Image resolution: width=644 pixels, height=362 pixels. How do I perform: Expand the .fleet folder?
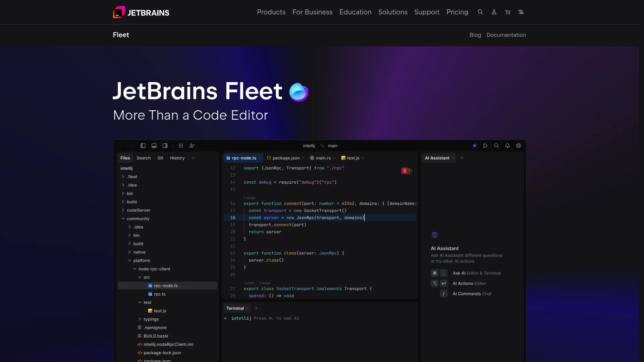tap(123, 177)
